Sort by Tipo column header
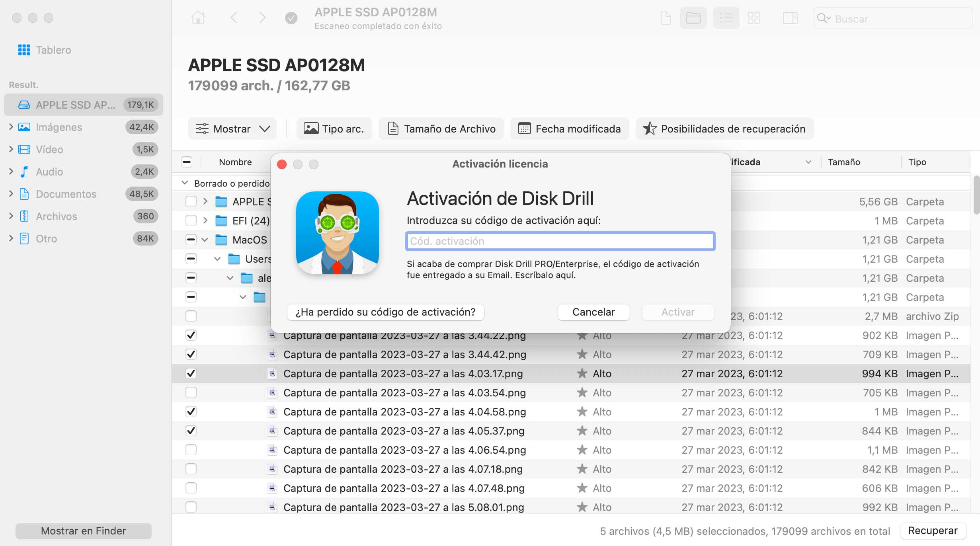 point(917,162)
